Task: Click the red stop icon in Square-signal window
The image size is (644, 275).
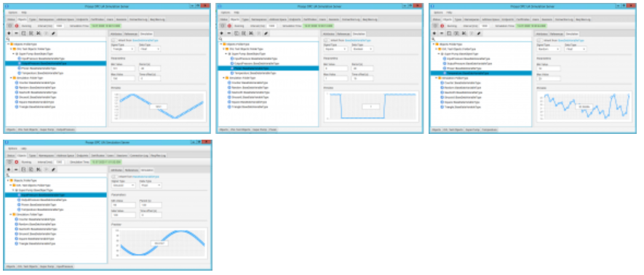Action: tap(228, 26)
